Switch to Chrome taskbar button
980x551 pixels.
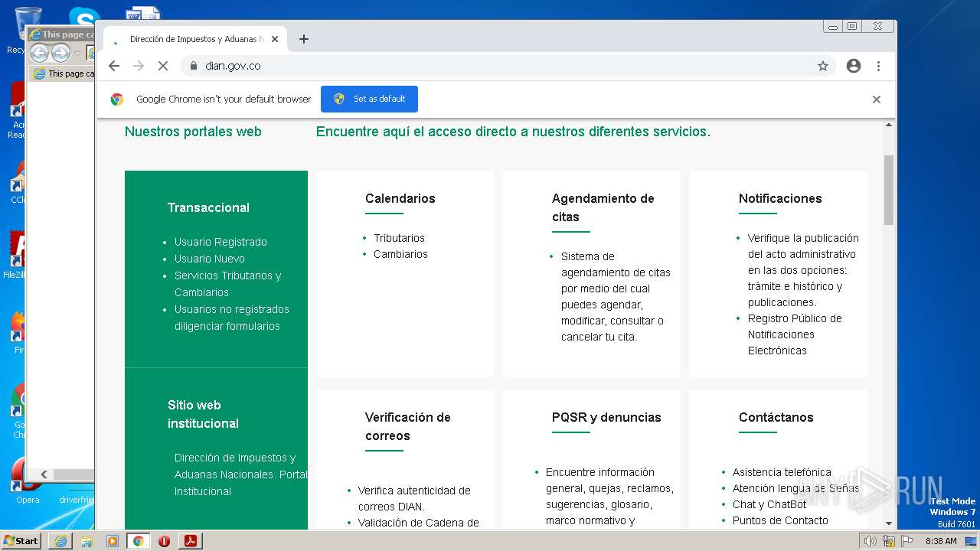(138, 541)
